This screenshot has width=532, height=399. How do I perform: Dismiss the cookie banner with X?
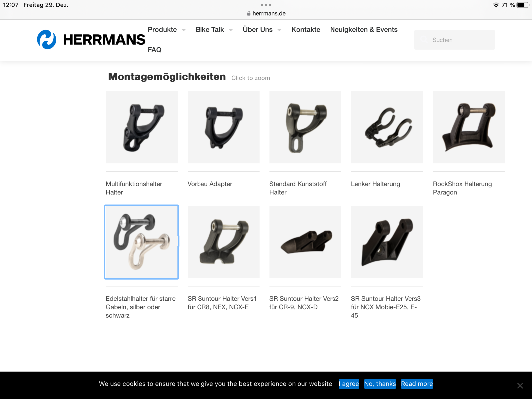(520, 386)
